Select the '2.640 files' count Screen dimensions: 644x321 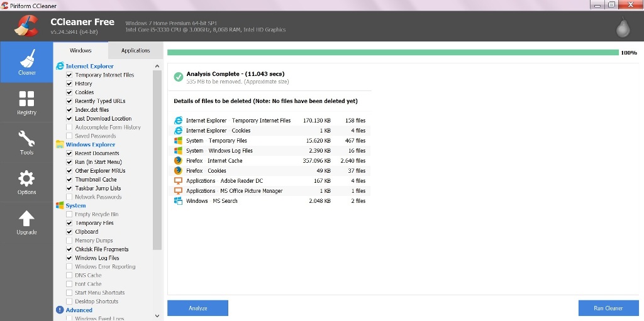(353, 161)
